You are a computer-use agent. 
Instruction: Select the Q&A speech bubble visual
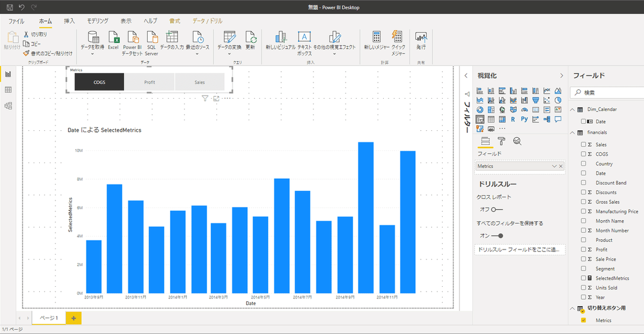point(558,119)
